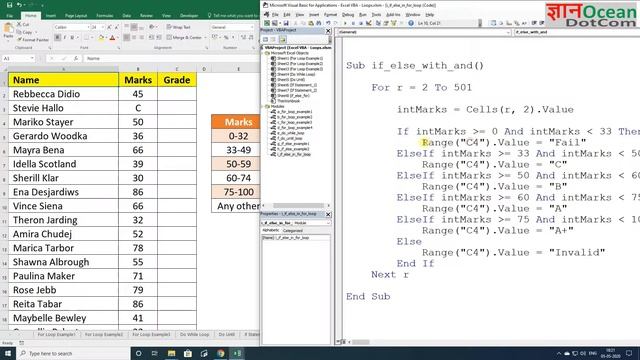Click View Microsoft Excel icon in VBA toolbar
The width and height of the screenshot is (640, 360).
pyautogui.click(x=267, y=23)
